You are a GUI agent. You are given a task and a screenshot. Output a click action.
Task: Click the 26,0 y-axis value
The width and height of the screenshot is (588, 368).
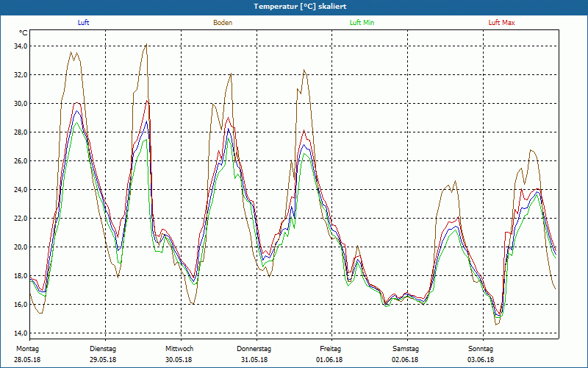(21, 161)
